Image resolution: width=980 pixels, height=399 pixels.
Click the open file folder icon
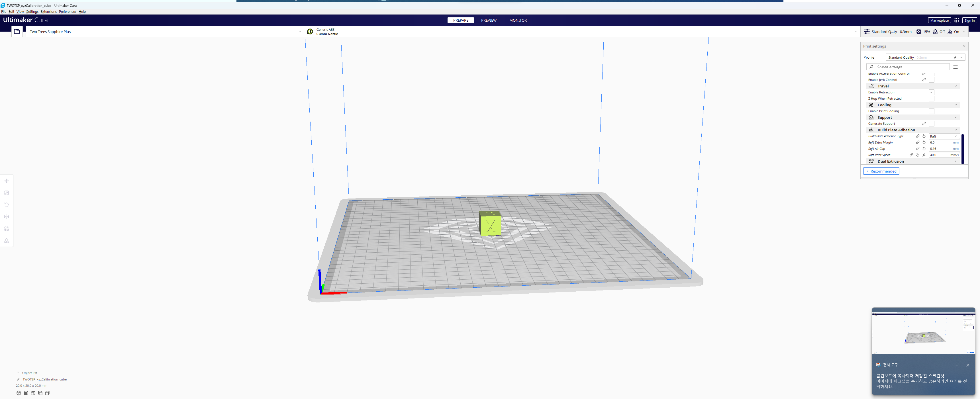tap(17, 32)
